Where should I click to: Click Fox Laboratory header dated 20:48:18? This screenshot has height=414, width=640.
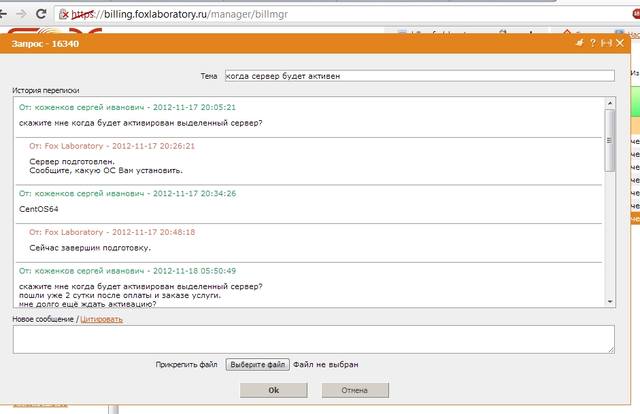point(112,232)
